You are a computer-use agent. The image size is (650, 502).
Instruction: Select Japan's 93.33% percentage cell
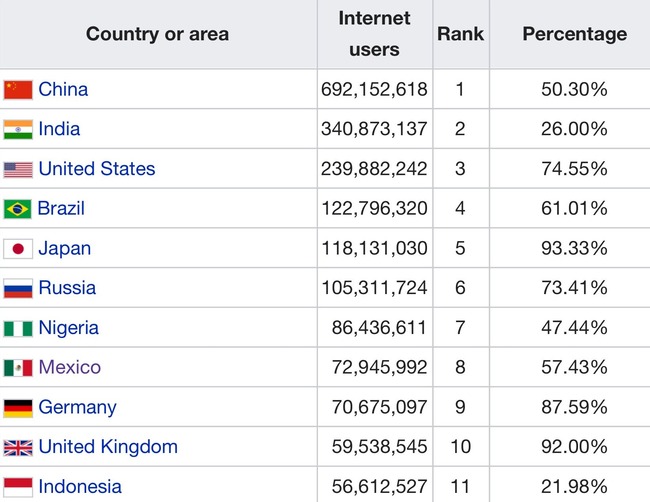coord(574,248)
